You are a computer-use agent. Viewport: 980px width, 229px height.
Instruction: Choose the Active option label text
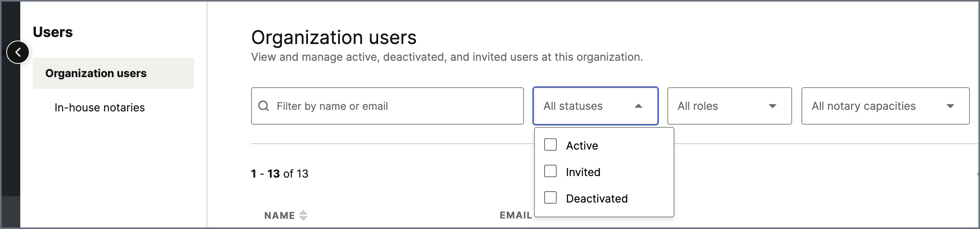(582, 146)
